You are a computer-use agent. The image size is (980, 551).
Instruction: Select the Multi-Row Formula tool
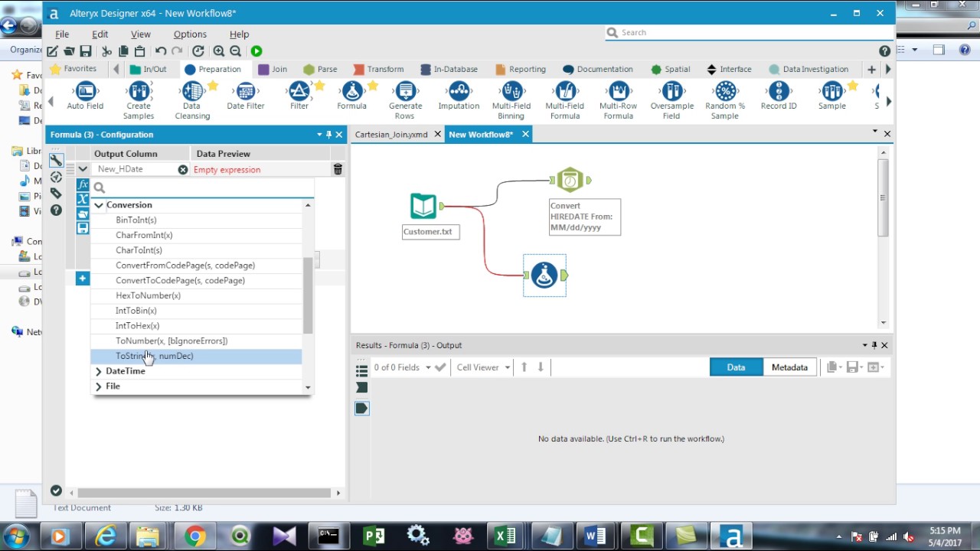click(619, 101)
